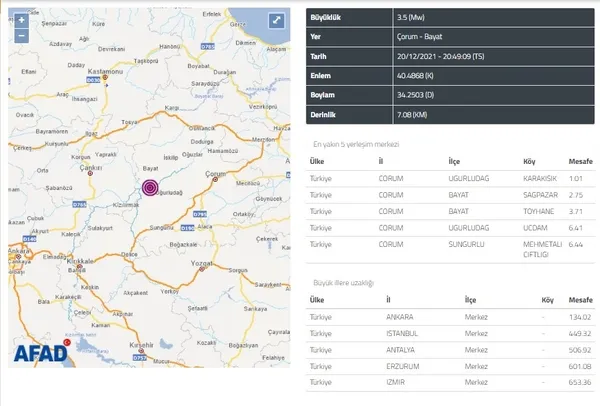
Task: Click the D140 road shield near Ankara
Action: coord(28,239)
